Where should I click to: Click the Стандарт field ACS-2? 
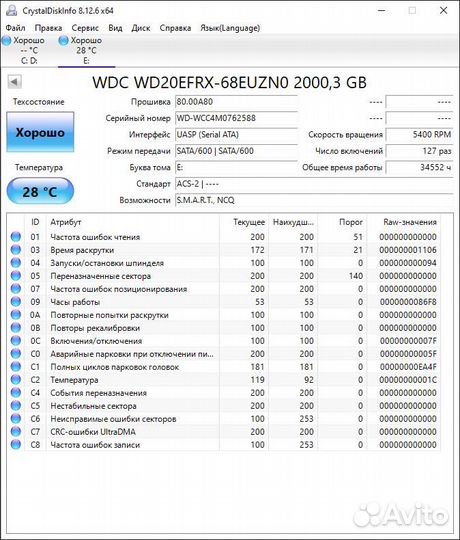tap(314, 184)
